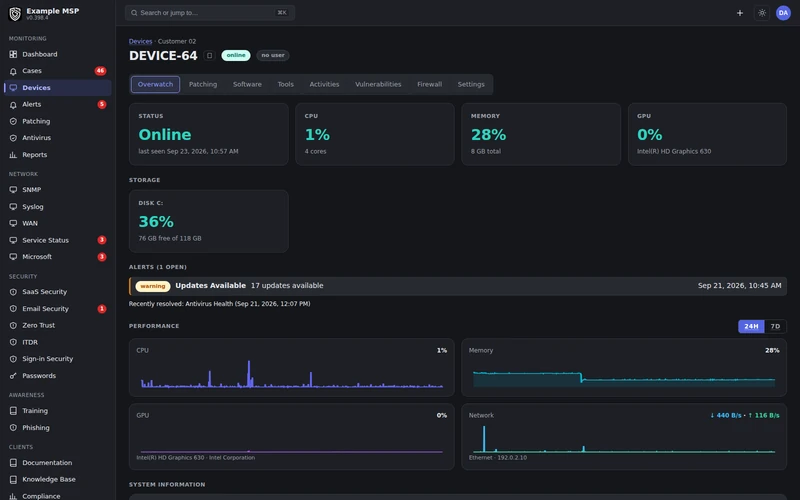Viewport: 800px width, 500px height.
Task: Open the DA user avatar menu
Action: pyautogui.click(x=783, y=13)
